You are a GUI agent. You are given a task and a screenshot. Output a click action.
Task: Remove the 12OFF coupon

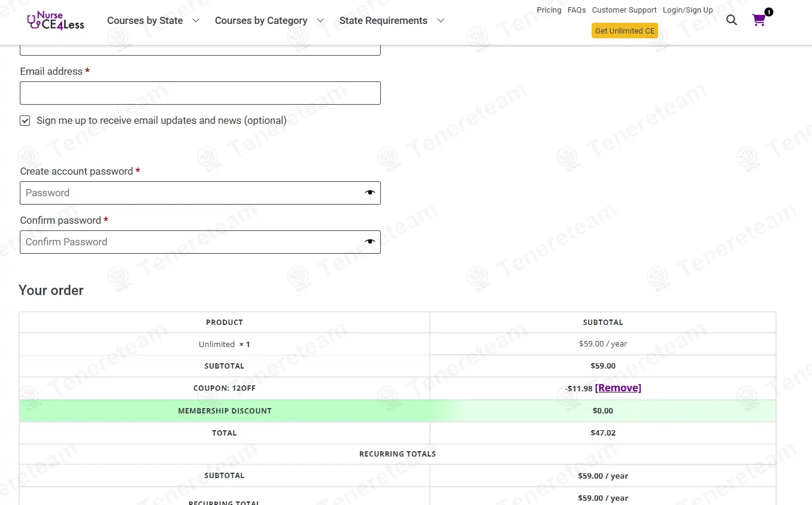pos(617,388)
